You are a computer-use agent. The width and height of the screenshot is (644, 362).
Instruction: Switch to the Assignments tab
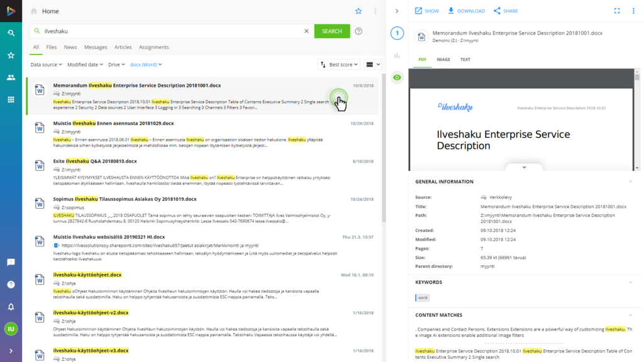point(153,47)
